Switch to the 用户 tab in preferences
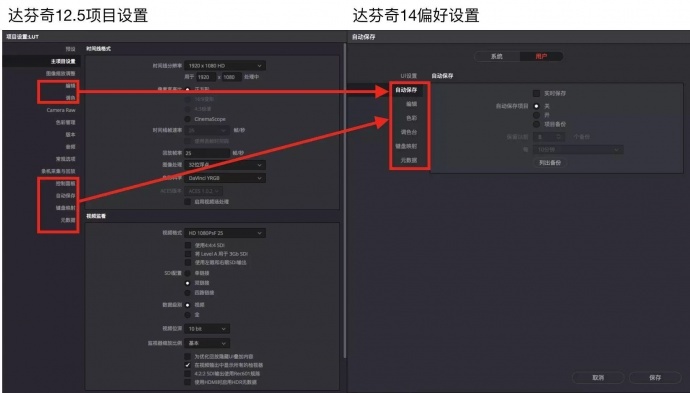The height and width of the screenshot is (393, 690). coord(541,56)
